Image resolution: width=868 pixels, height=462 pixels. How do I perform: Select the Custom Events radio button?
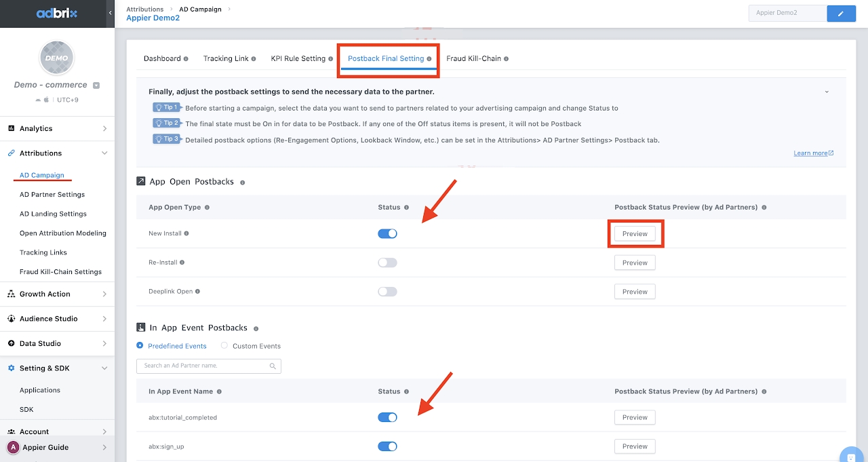click(x=224, y=346)
